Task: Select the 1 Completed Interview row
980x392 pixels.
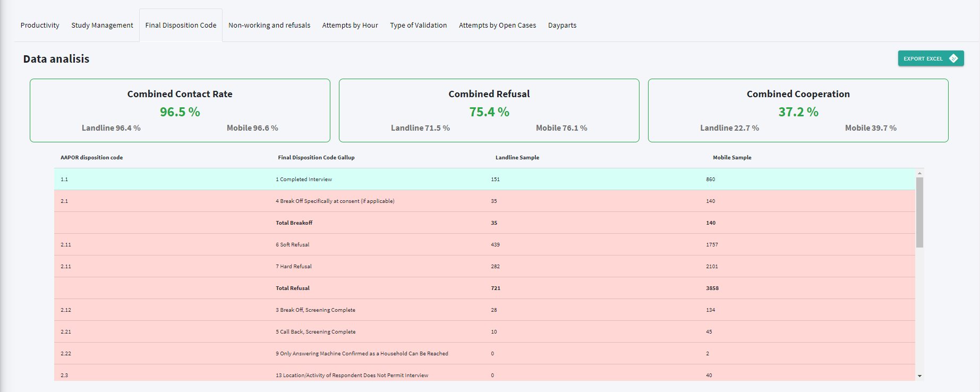Action: (x=484, y=180)
